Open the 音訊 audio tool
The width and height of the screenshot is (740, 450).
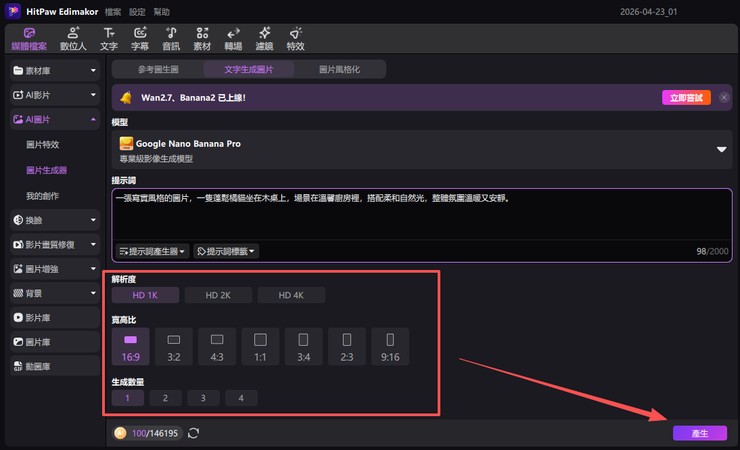pos(171,39)
